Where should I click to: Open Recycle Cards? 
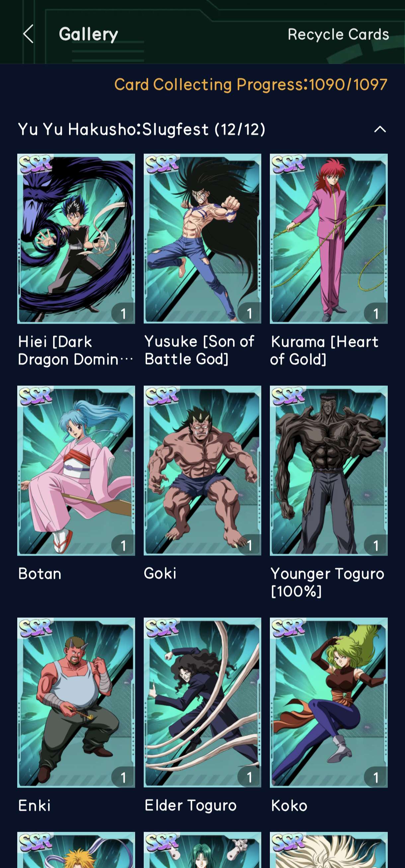pyautogui.click(x=338, y=34)
